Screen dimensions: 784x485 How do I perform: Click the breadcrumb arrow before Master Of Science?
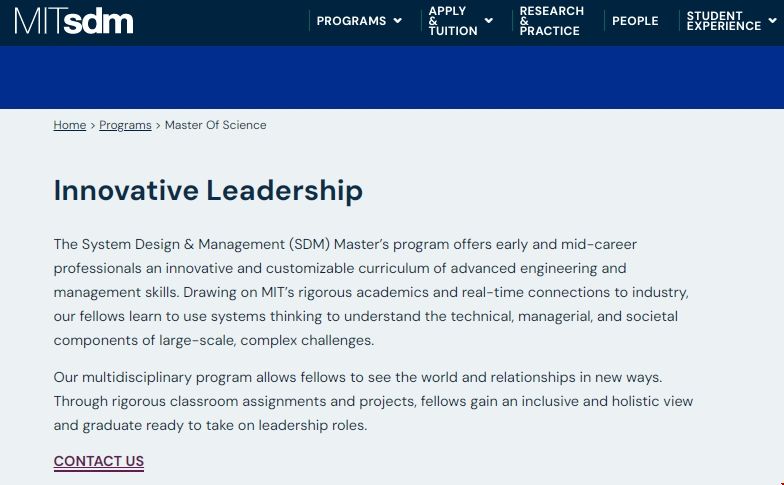coord(158,125)
